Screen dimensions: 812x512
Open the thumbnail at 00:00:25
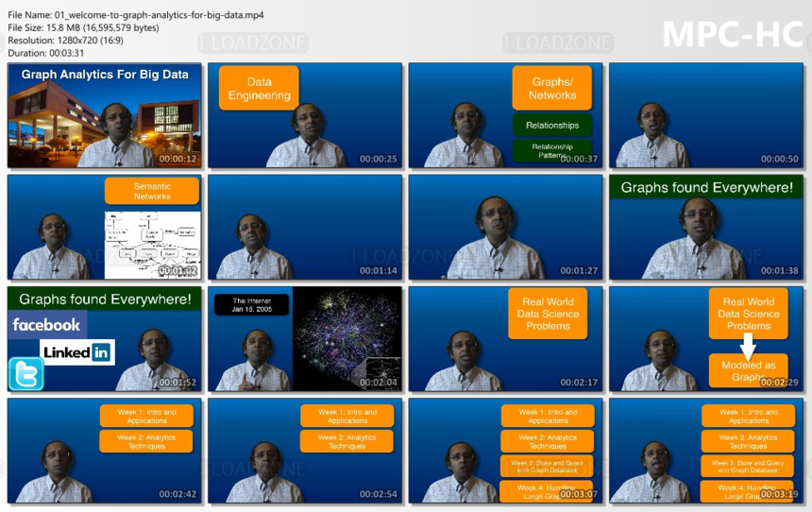point(305,115)
